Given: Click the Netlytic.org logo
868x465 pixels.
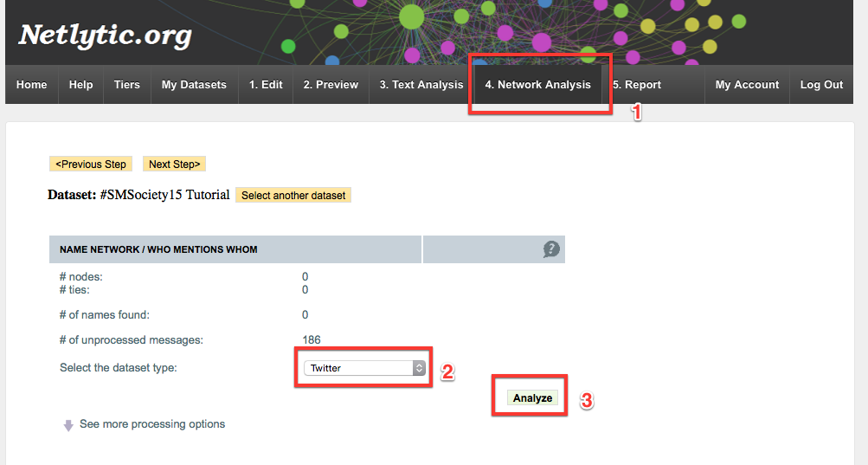Looking at the screenshot, I should pyautogui.click(x=105, y=36).
